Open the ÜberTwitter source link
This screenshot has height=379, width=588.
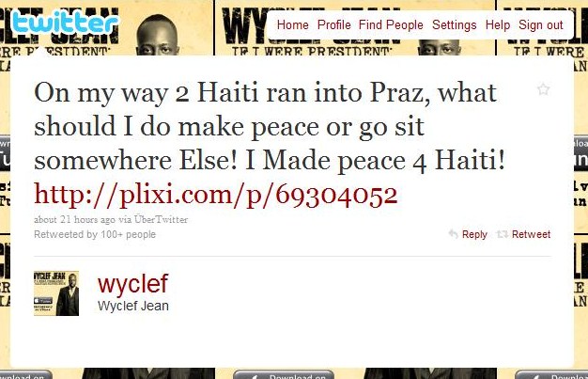(161, 219)
